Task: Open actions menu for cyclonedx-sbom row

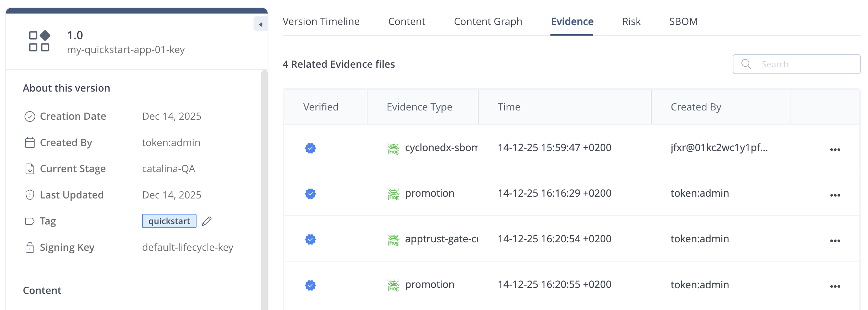Action: click(835, 149)
